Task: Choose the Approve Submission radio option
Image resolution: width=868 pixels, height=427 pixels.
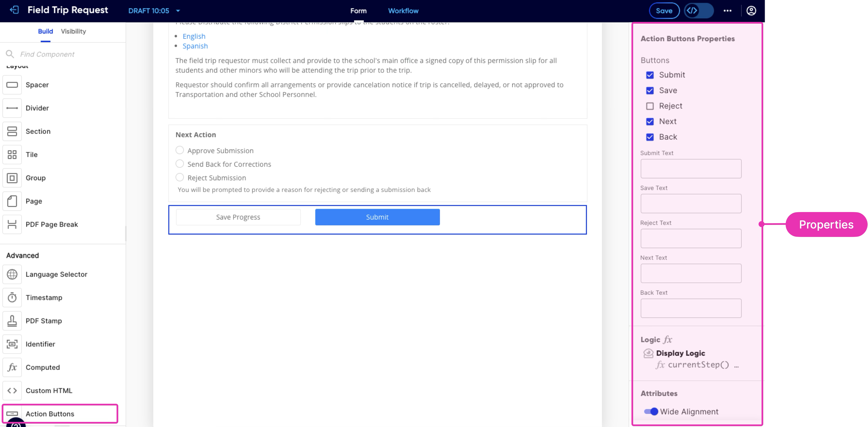Action: point(180,150)
